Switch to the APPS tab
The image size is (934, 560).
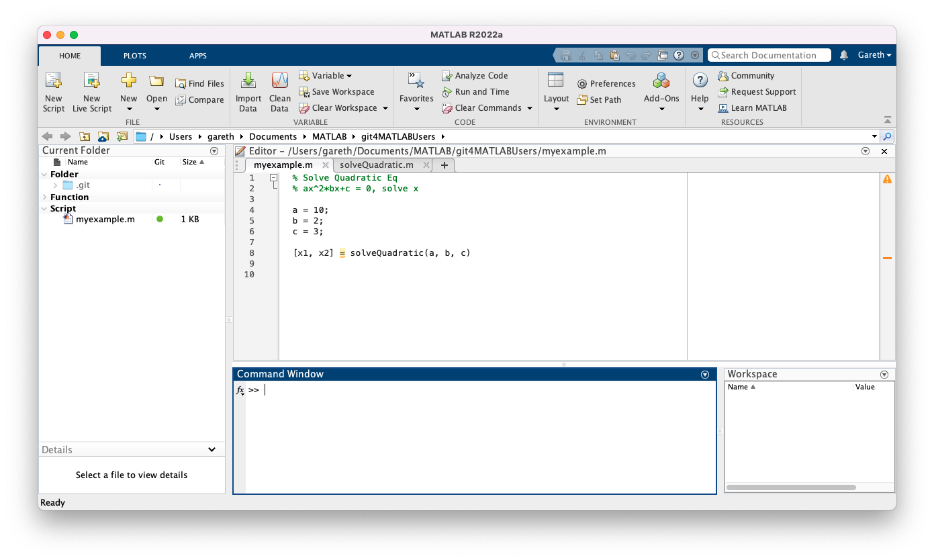[x=198, y=56]
